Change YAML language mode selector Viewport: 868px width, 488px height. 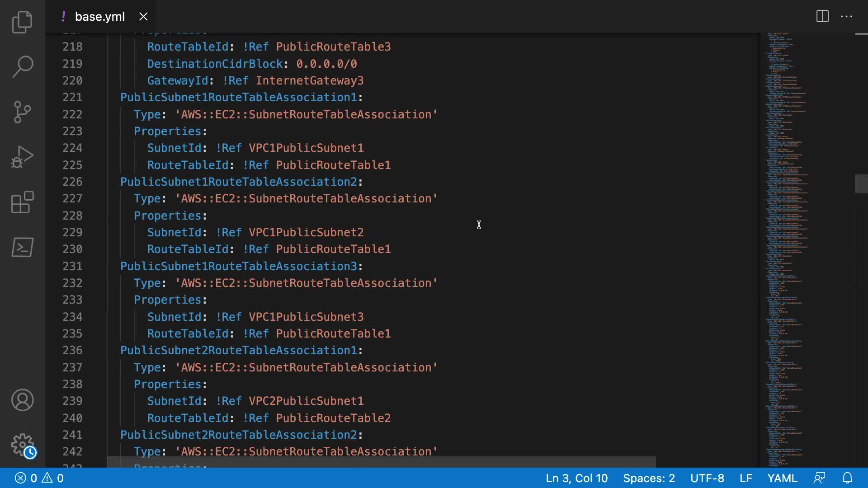coord(782,478)
